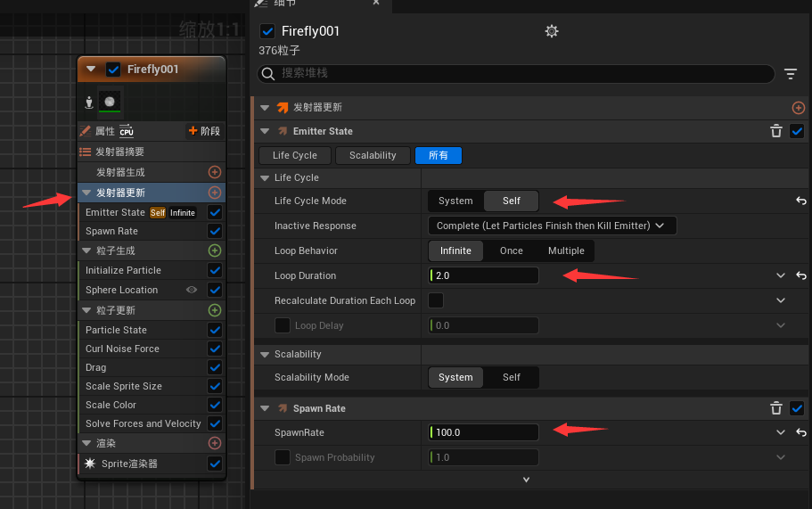Toggle Firefly001 checkbox on emitter node
The height and width of the screenshot is (509, 812).
pos(113,70)
